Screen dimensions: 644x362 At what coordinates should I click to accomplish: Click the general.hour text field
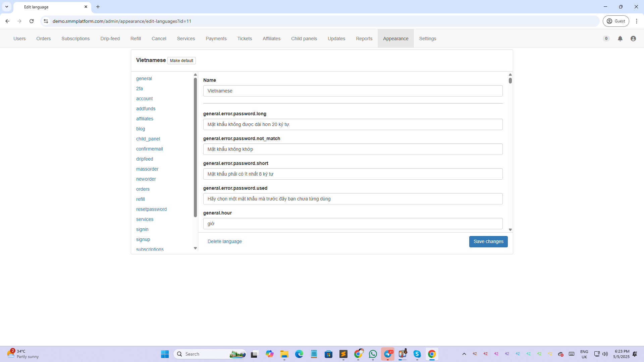353,224
